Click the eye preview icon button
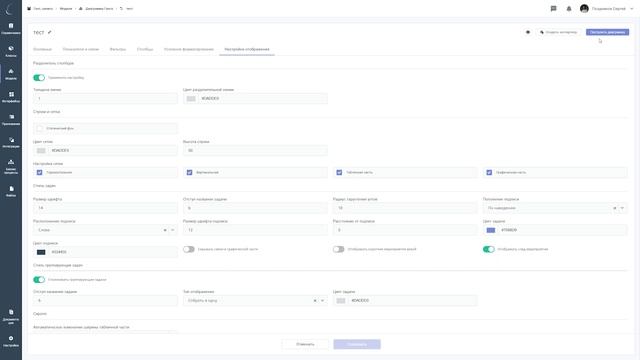The image size is (640, 360). tap(528, 32)
